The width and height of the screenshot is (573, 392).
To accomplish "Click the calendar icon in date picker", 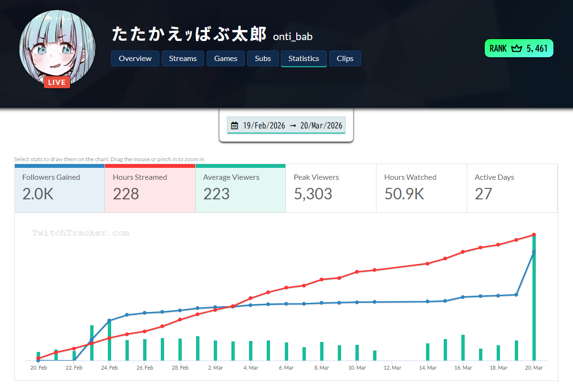I will coord(234,126).
